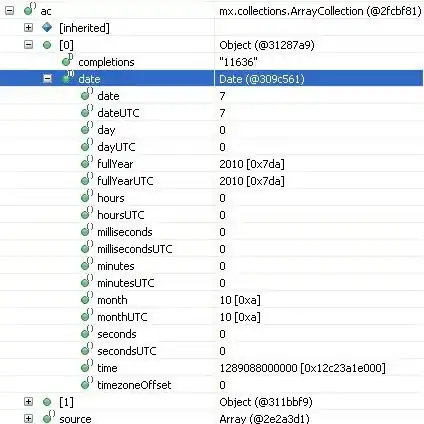Collapse the [0] object node
Viewport: 424px width, 424px height.
point(29,45)
